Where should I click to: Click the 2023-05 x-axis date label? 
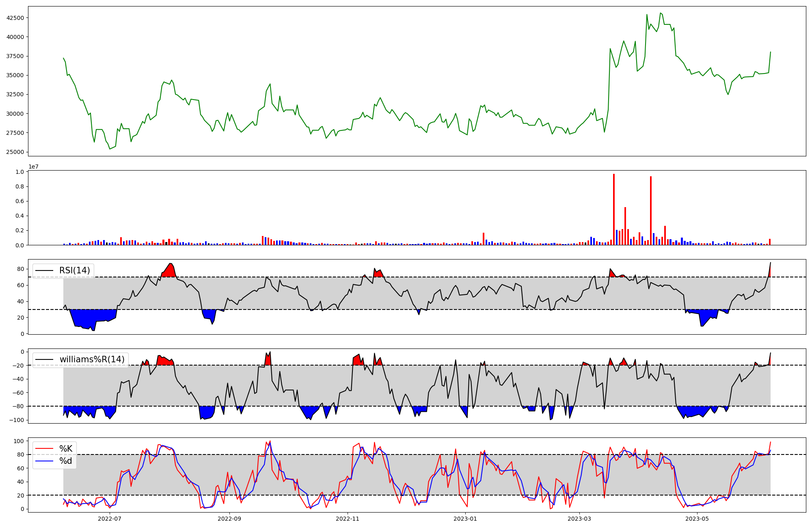(x=697, y=519)
